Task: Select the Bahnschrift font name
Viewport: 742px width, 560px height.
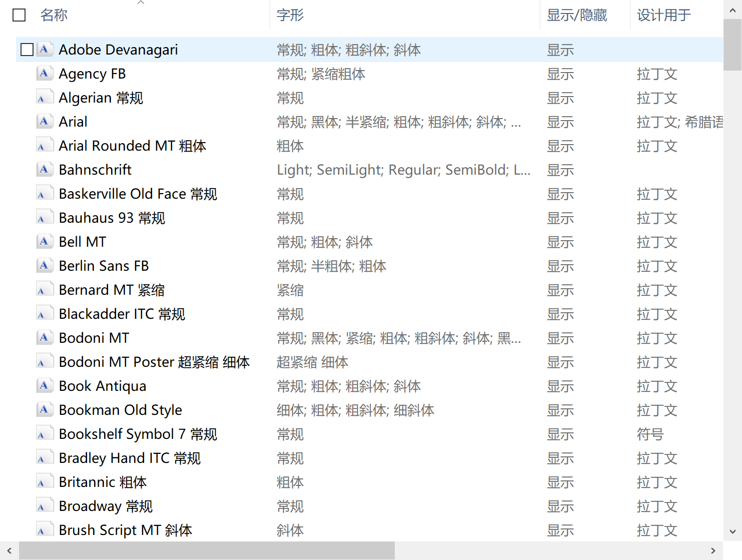Action: (95, 170)
